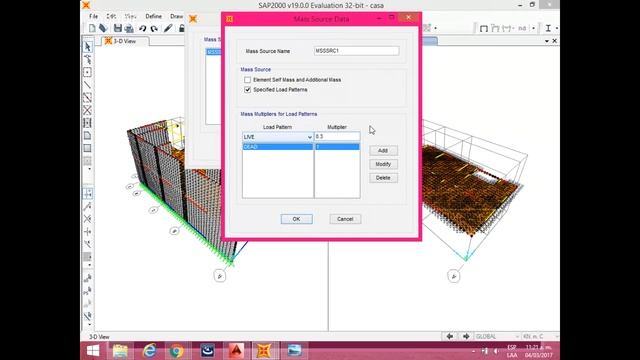Screen dimensions: 640x360
Task: Click the Redo arrow icon
Action: (x=154, y=29)
